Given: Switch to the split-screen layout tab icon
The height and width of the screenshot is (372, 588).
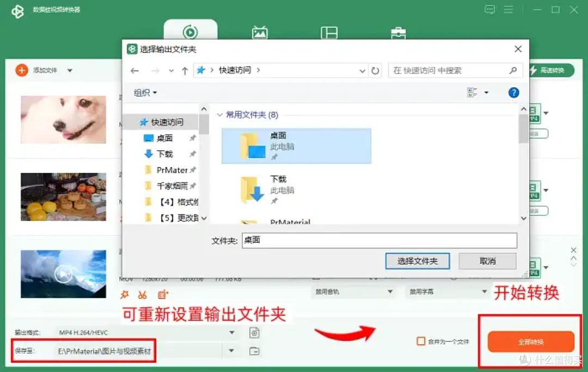Looking at the screenshot, I should tap(329, 33).
